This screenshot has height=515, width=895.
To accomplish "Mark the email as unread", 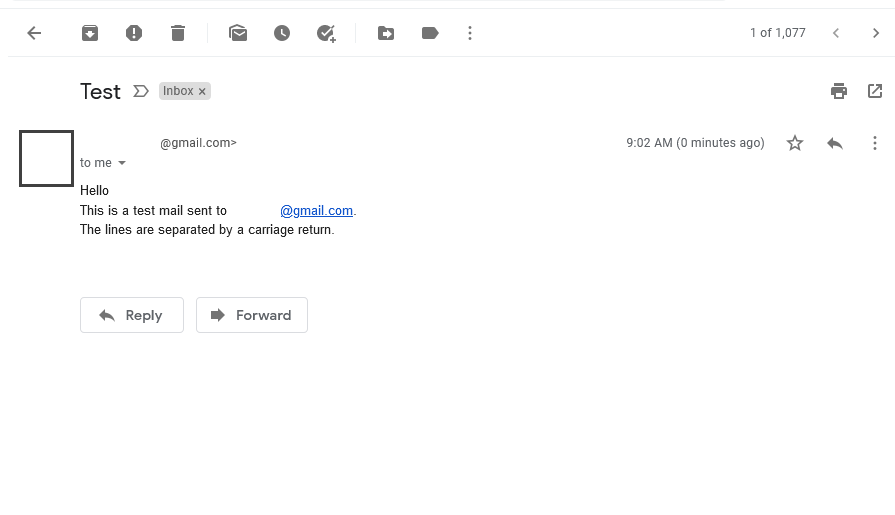I will pyautogui.click(x=238, y=33).
